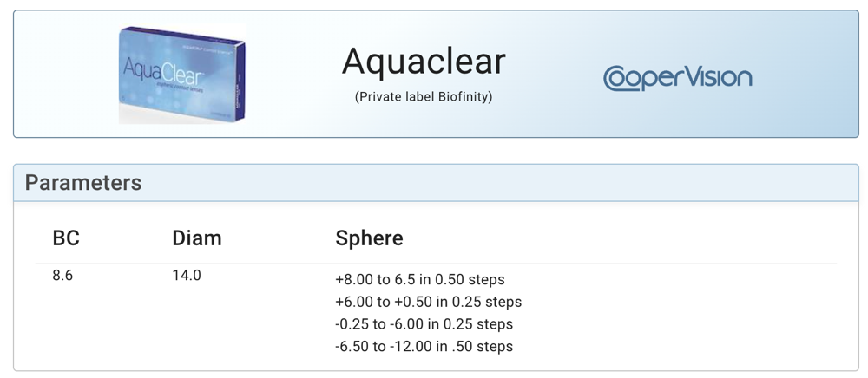The width and height of the screenshot is (868, 378).
Task: Select the Aquaclear page title
Action: click(424, 62)
